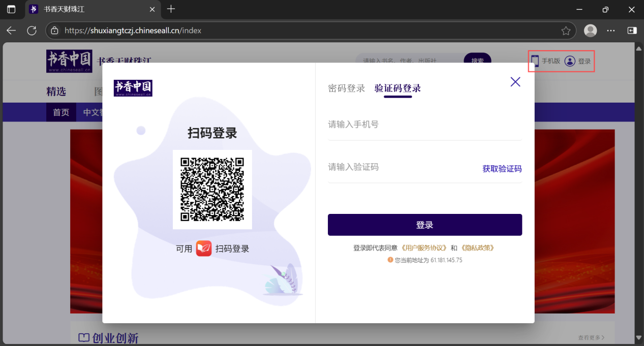
Task: Click 获取验证码 to request a code
Action: pos(502,169)
